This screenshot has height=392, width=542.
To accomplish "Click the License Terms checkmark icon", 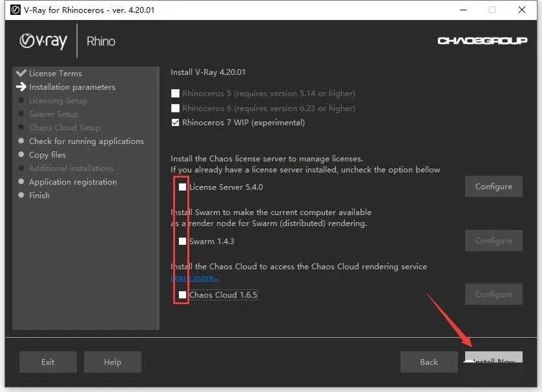I will (x=21, y=72).
